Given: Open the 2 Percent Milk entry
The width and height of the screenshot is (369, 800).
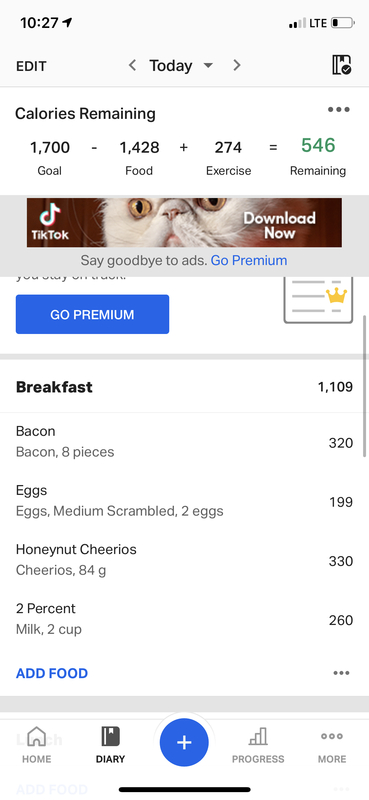Looking at the screenshot, I should (184, 619).
